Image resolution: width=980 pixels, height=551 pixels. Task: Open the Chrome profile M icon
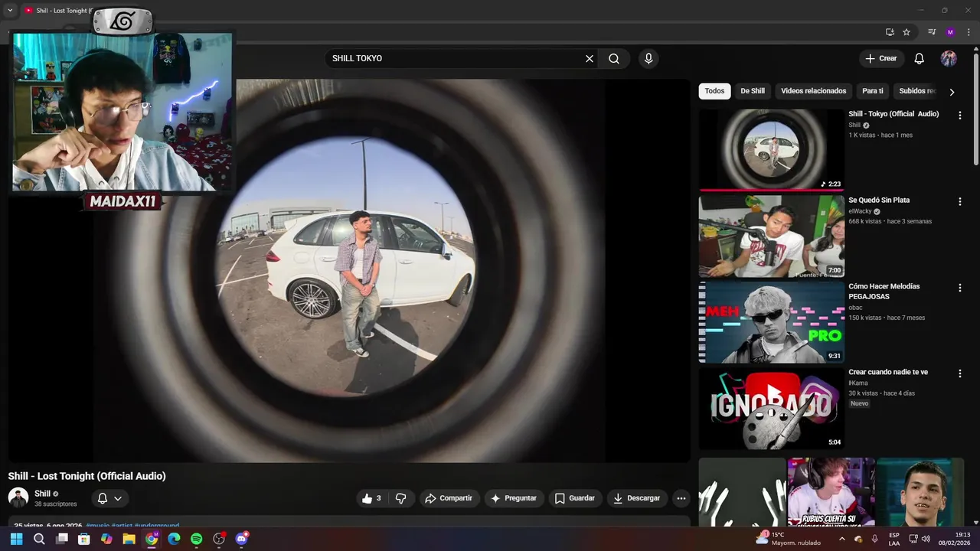[950, 32]
